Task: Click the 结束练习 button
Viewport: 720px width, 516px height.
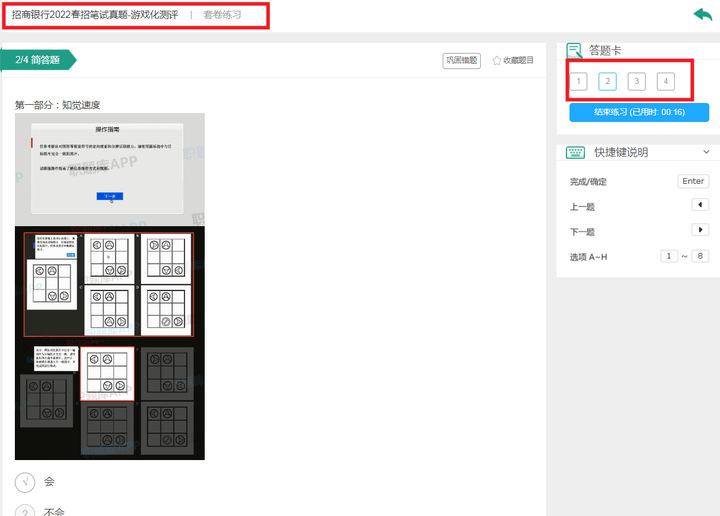Action: 639,112
